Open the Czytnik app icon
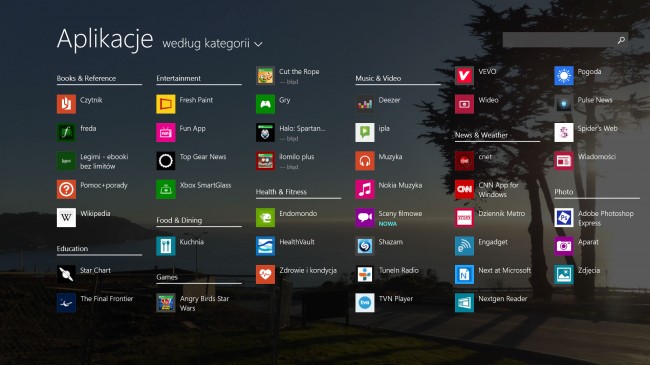 coord(66,104)
